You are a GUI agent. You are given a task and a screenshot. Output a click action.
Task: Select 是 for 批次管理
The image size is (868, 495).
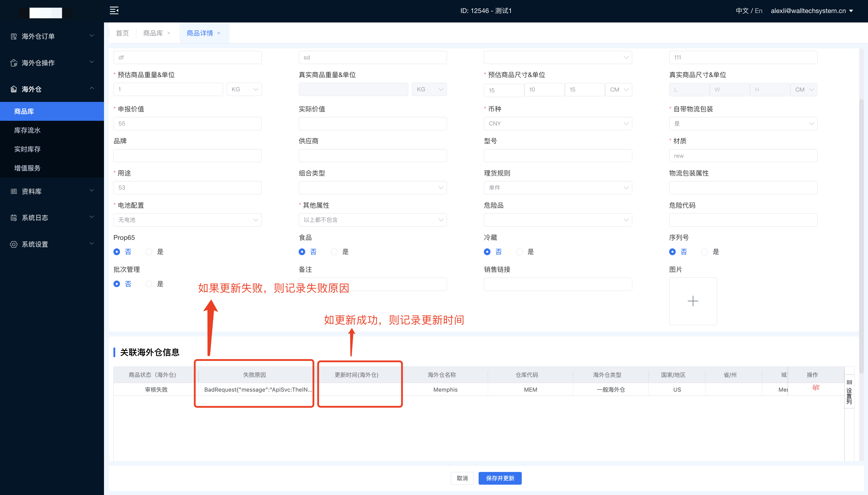pyautogui.click(x=149, y=284)
